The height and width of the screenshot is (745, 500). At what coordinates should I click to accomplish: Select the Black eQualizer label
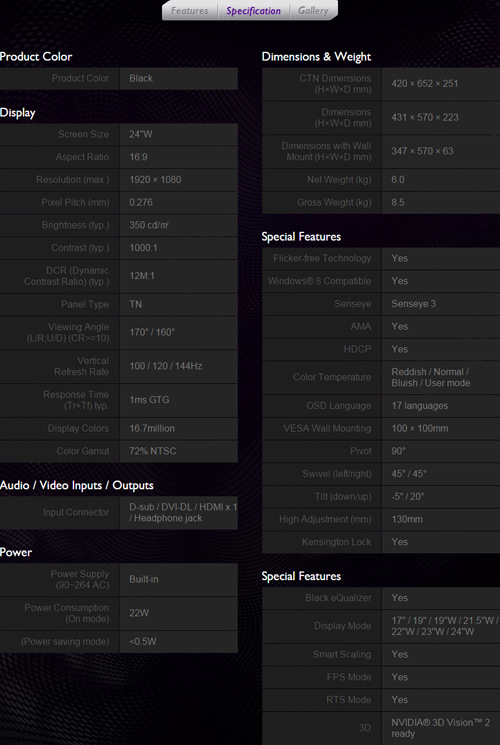(x=338, y=598)
